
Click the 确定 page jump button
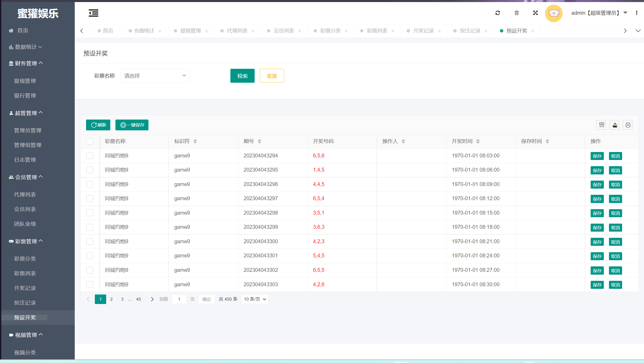tap(206, 299)
